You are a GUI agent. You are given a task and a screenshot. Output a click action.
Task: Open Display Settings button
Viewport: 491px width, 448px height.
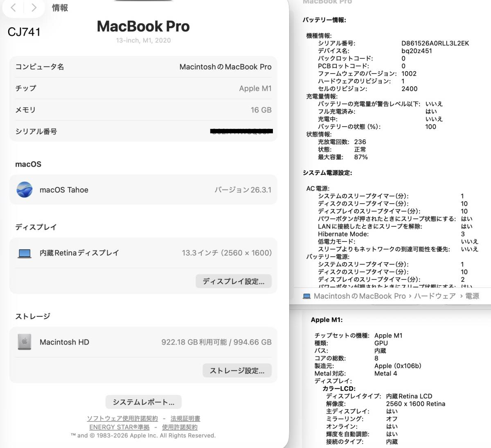[234, 281]
